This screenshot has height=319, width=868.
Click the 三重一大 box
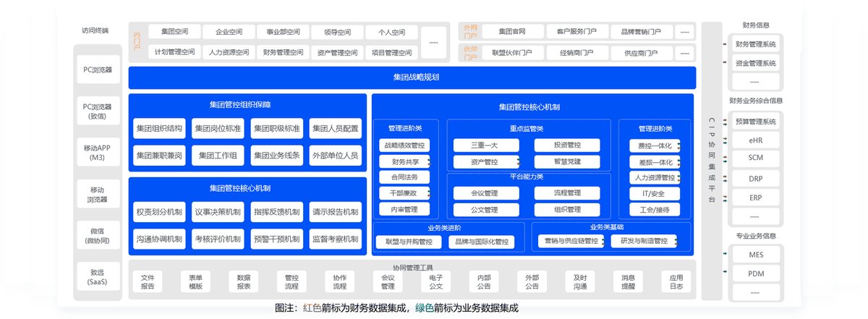point(485,145)
